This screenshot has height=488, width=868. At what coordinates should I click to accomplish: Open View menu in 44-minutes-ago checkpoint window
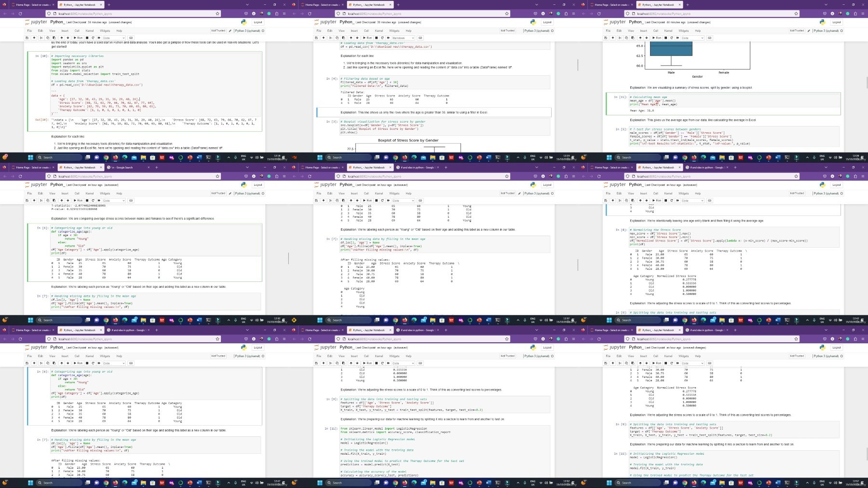[x=631, y=30]
